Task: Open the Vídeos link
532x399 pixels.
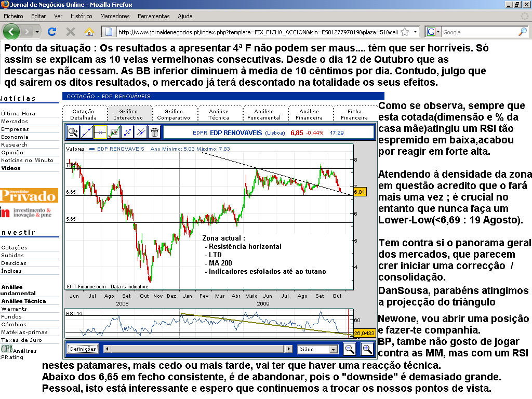Action: click(x=11, y=168)
